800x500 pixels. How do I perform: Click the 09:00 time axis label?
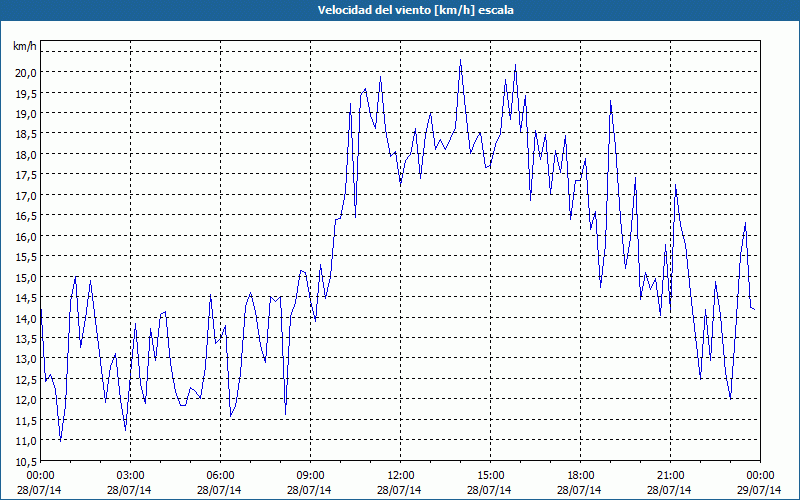point(310,476)
